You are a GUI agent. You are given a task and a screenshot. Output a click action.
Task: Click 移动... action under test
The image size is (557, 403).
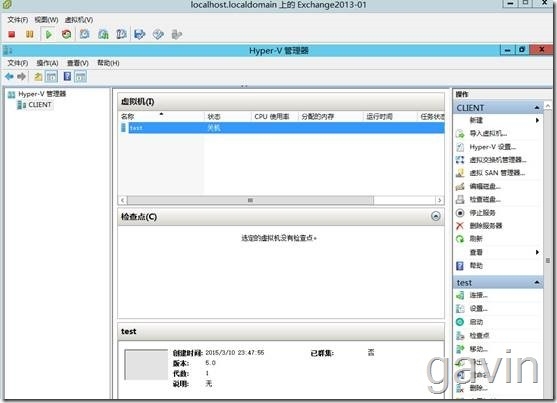479,349
